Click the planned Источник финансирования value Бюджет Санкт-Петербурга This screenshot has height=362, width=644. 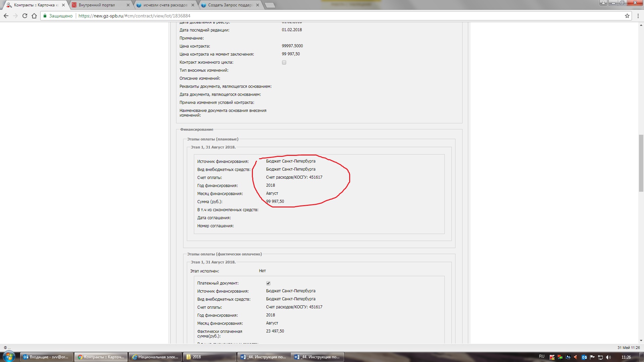[x=291, y=161]
